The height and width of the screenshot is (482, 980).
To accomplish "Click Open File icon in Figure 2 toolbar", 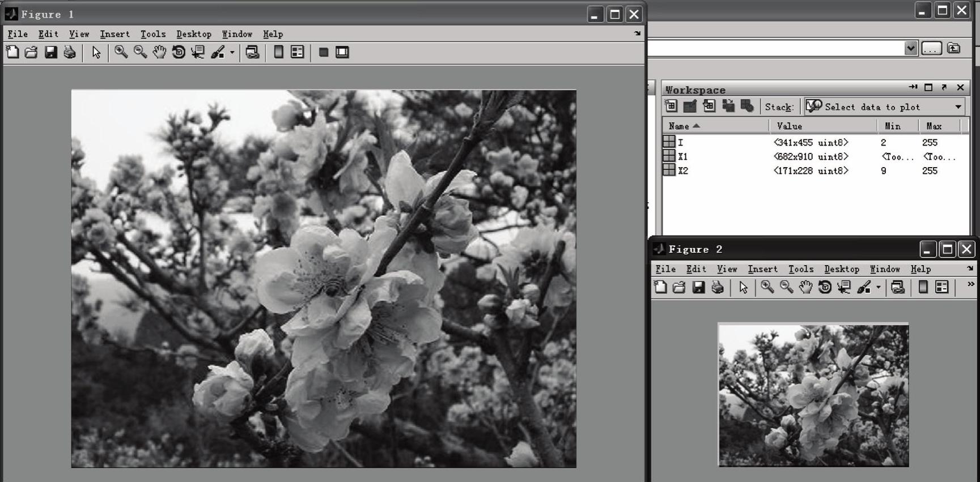I will pyautogui.click(x=679, y=288).
